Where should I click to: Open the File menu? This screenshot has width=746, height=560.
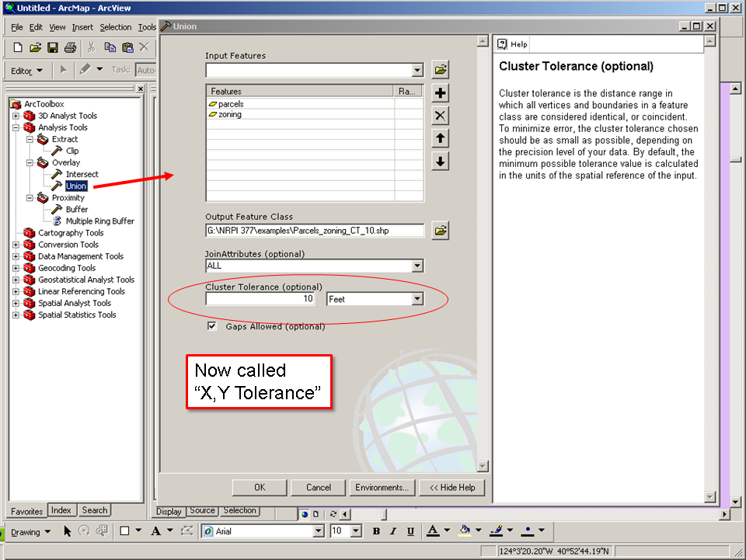16,27
